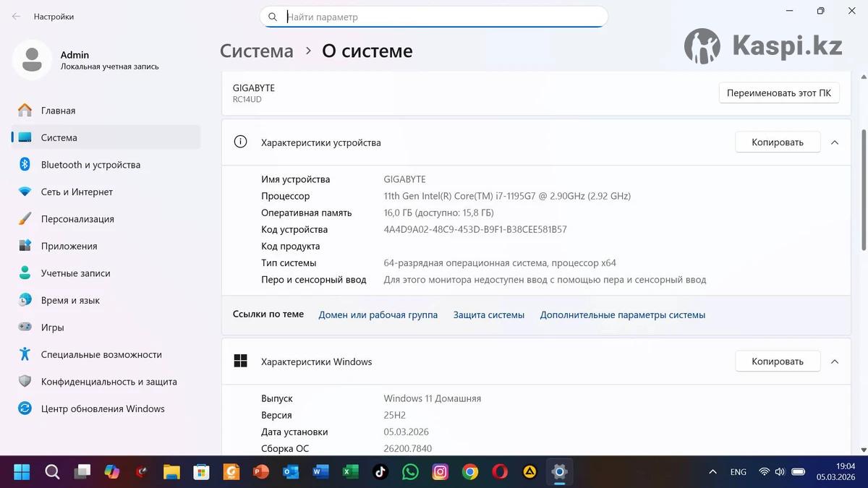Viewport: 868px width, 488px height.
Task: Open Центр обновления Windows
Action: click(103, 408)
